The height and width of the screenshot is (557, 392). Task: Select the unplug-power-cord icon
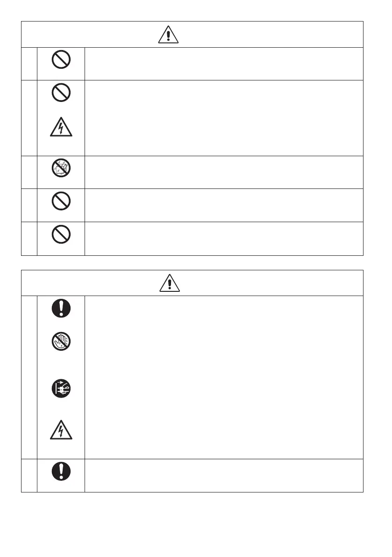click(x=61, y=388)
